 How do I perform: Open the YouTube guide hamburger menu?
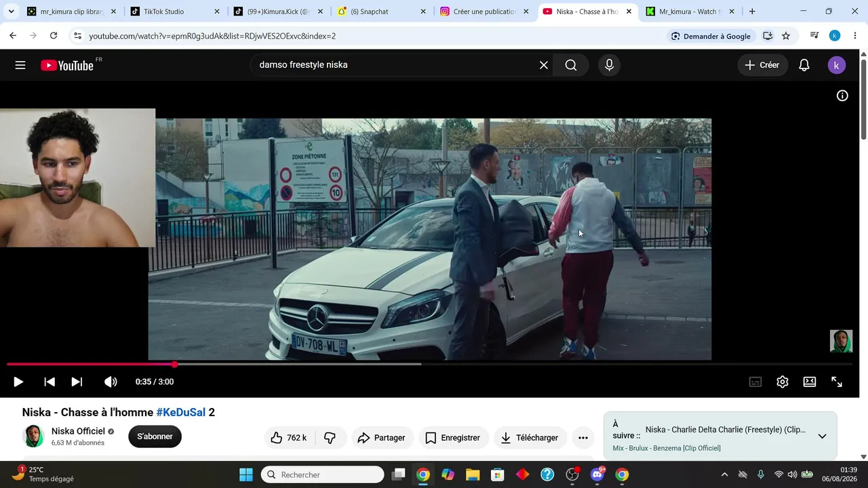click(20, 65)
